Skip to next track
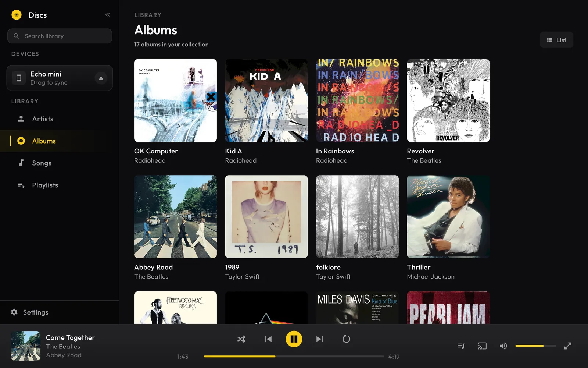 pyautogui.click(x=320, y=339)
